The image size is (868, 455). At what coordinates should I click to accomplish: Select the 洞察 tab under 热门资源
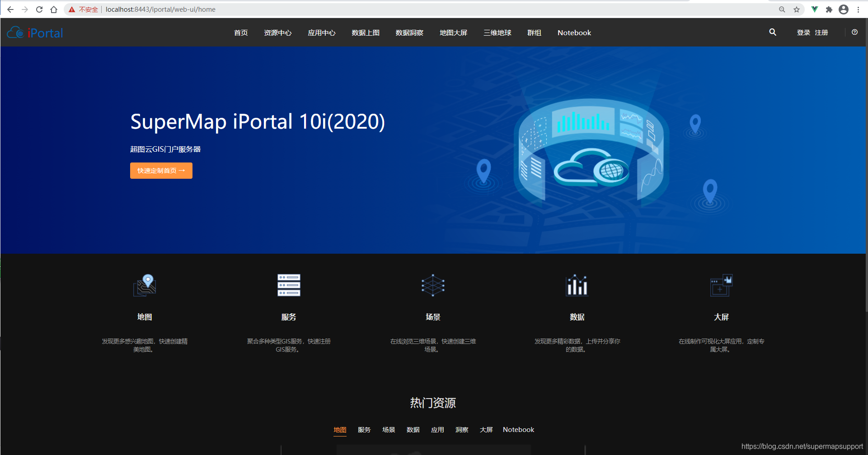coord(462,430)
